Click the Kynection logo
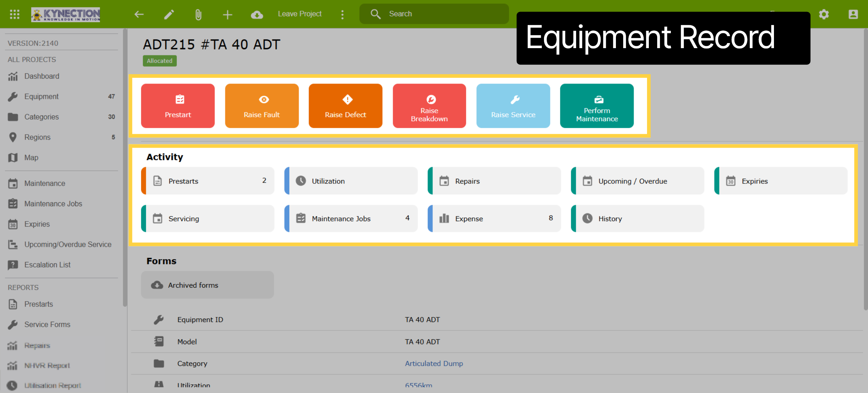The width and height of the screenshot is (868, 393). tap(65, 14)
